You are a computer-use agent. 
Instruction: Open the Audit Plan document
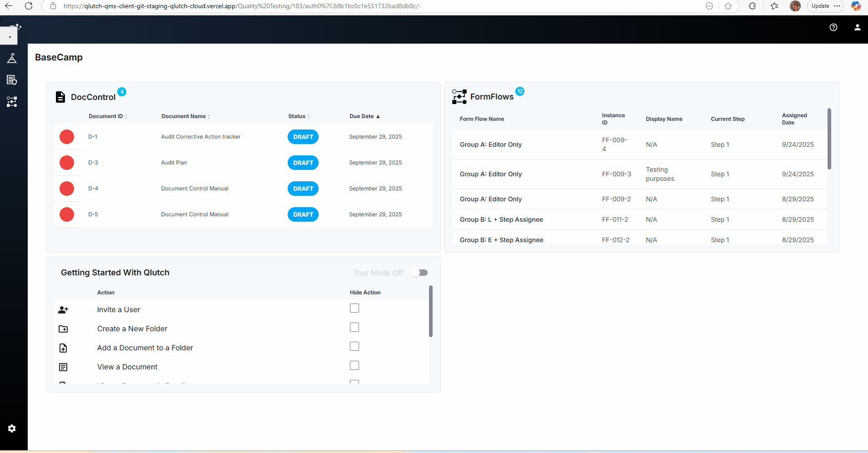174,163
